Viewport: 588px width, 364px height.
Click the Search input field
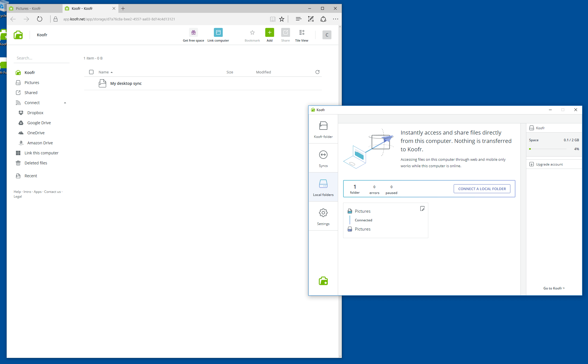point(42,58)
